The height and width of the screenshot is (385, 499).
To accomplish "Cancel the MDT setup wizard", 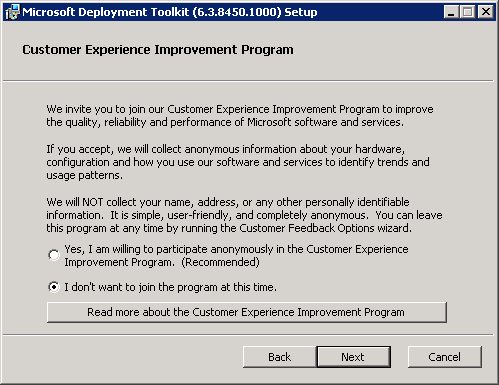I will coord(445,357).
